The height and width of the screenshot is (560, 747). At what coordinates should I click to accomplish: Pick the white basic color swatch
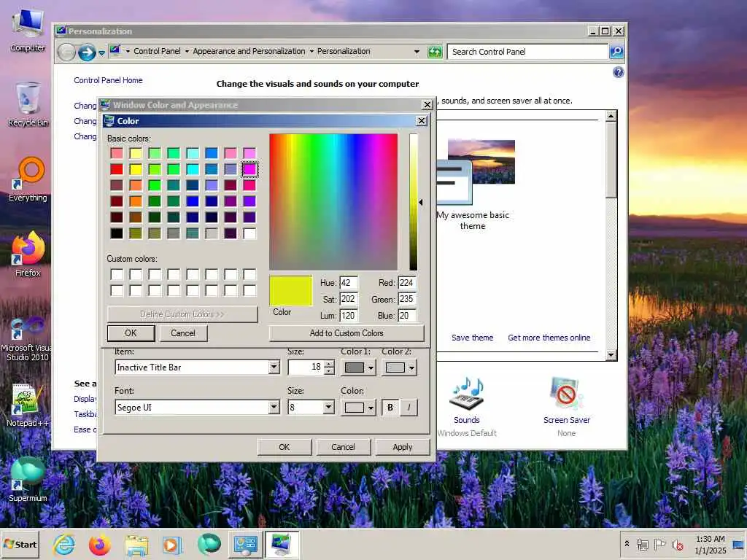pos(249,233)
